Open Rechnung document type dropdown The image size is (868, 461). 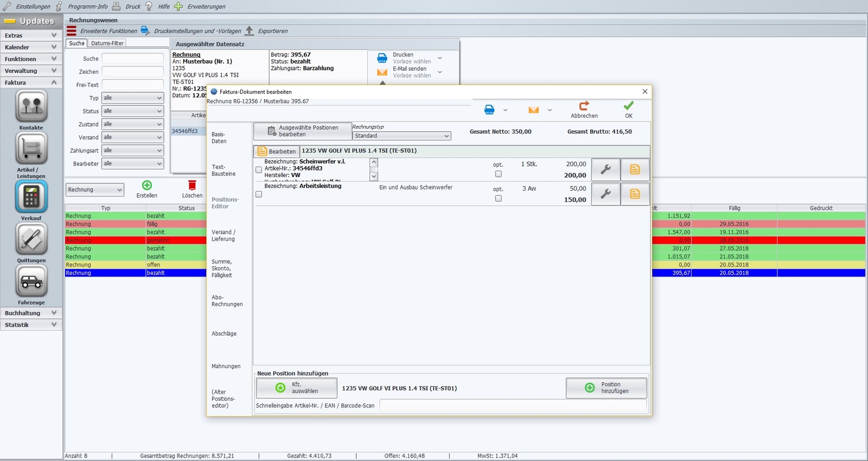click(95, 190)
